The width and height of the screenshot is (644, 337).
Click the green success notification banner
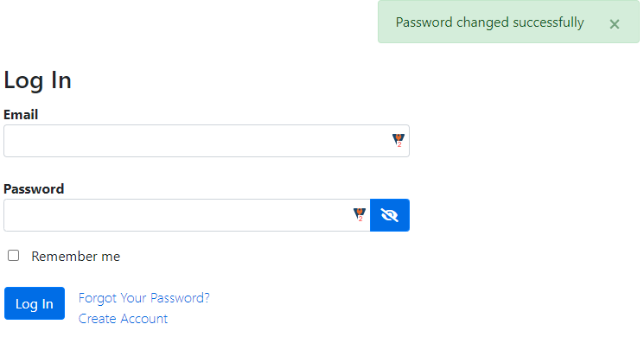[508, 22]
